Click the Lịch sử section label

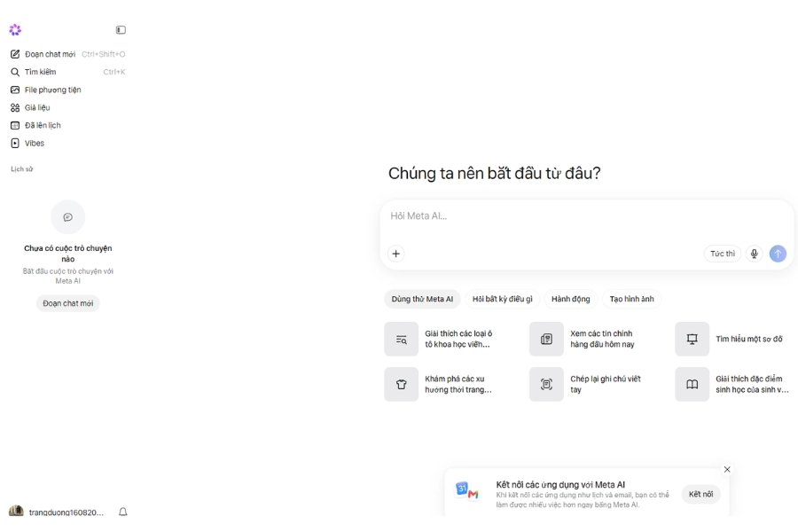pos(22,169)
